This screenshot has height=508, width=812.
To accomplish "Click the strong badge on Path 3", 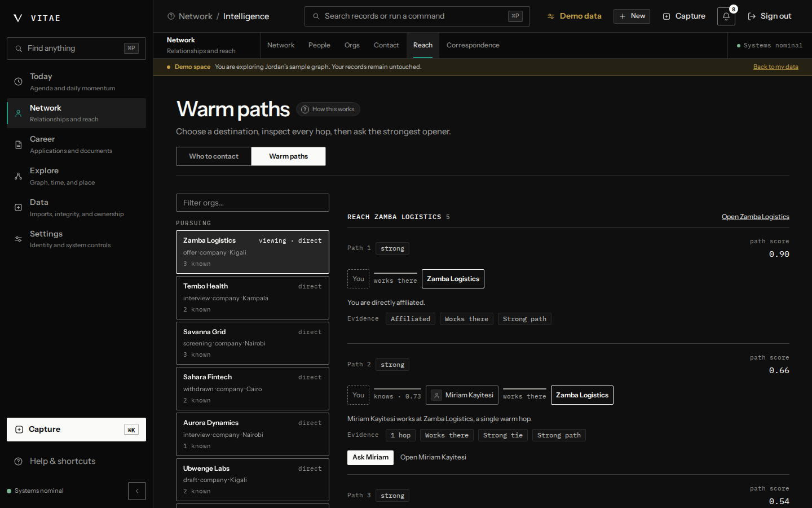I will [x=392, y=496].
